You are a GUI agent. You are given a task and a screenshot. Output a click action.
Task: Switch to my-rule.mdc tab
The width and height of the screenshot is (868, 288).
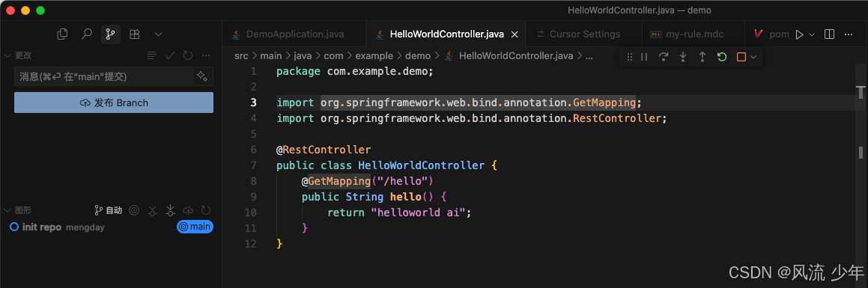point(693,34)
